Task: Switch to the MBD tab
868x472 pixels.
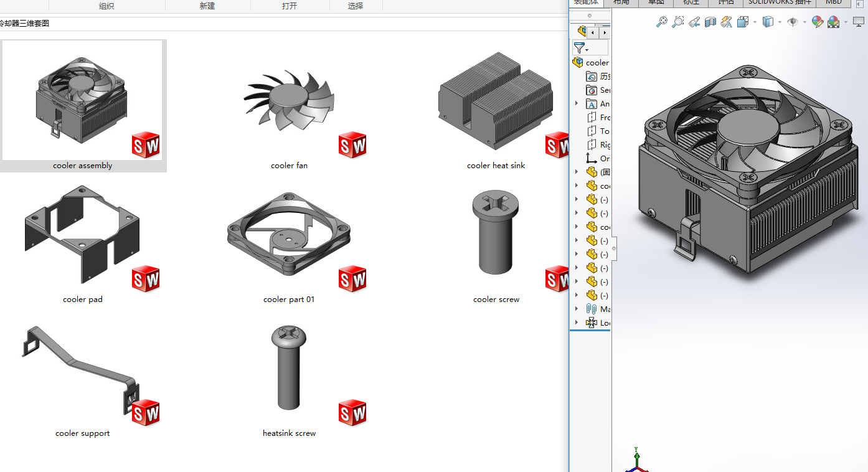Action: point(834,2)
